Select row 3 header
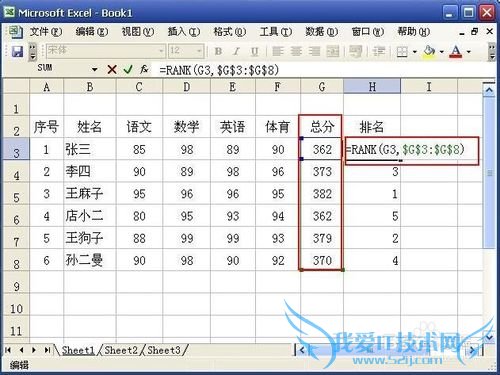 [x=16, y=149]
